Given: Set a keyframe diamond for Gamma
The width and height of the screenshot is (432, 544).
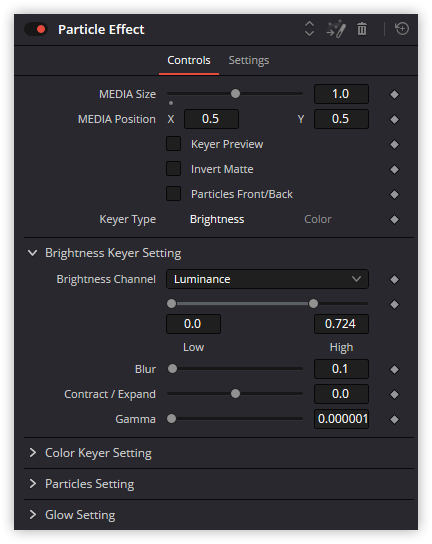Looking at the screenshot, I should pos(394,419).
